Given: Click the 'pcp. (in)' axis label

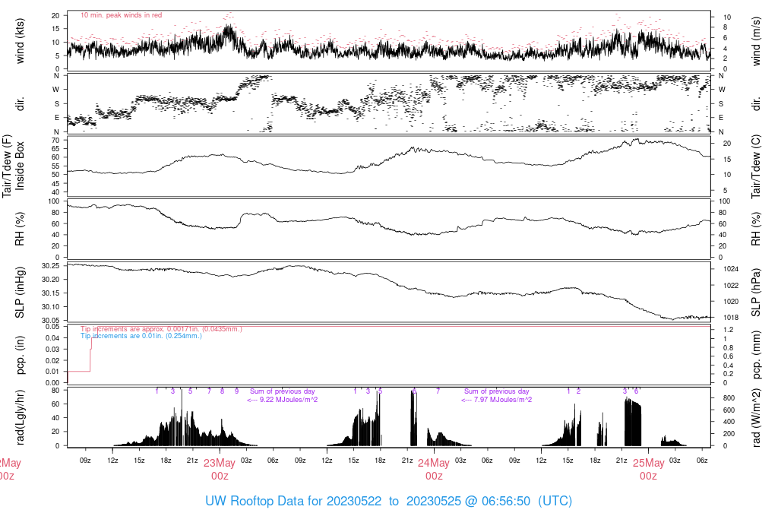Looking at the screenshot, I should click(x=20, y=355).
